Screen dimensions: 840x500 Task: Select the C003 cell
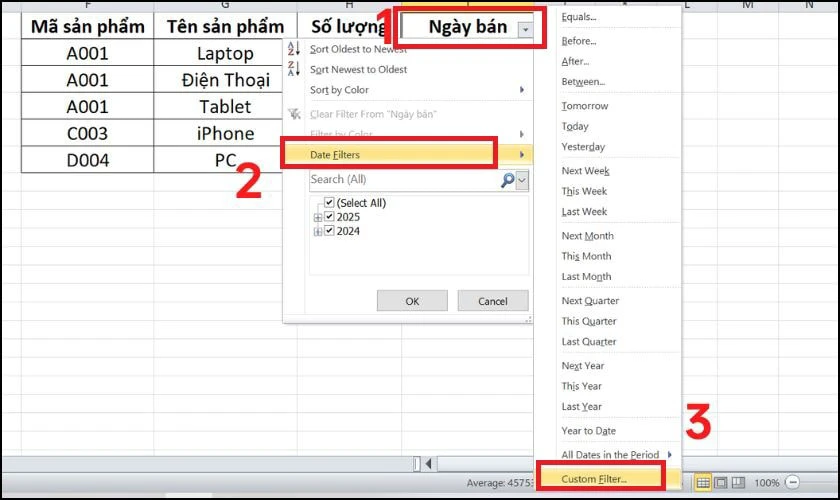pos(88,133)
